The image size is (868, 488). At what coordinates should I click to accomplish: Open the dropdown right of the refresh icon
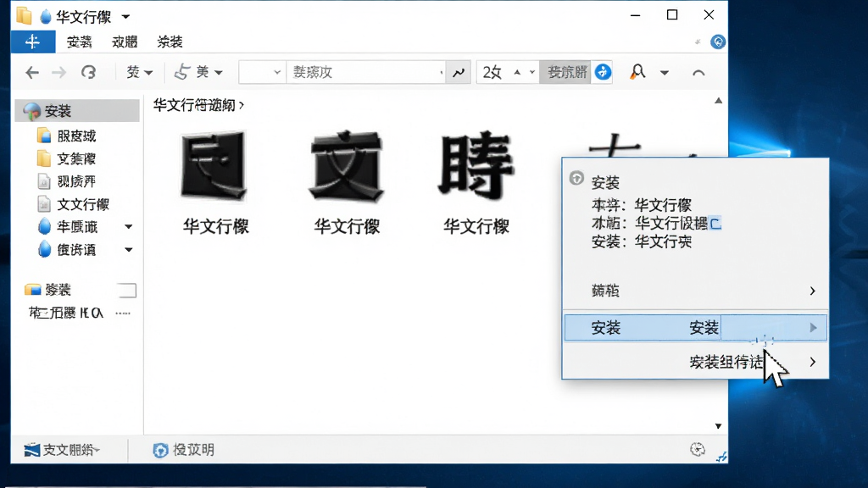click(x=140, y=73)
